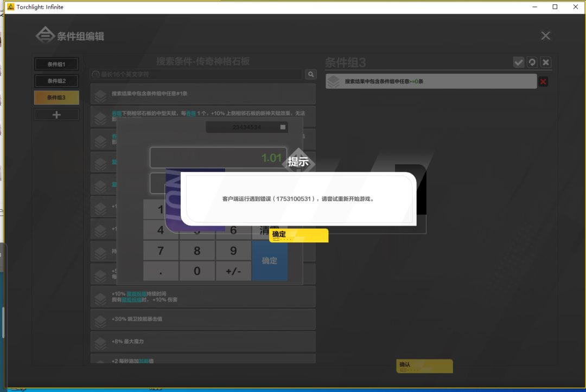Remove the condition row using the red X
The width and height of the screenshot is (586, 392).
click(x=543, y=82)
